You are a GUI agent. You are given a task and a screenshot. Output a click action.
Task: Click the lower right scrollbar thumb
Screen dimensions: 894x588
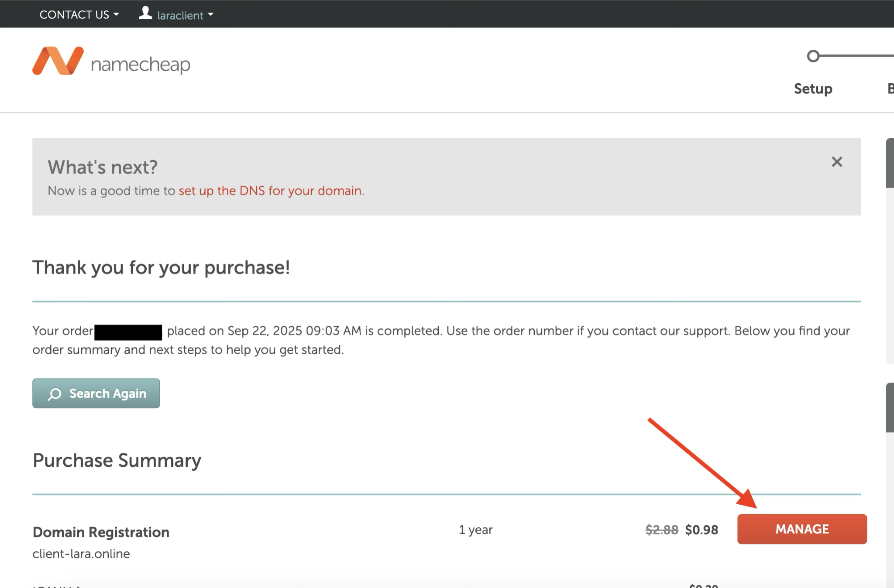(x=890, y=407)
